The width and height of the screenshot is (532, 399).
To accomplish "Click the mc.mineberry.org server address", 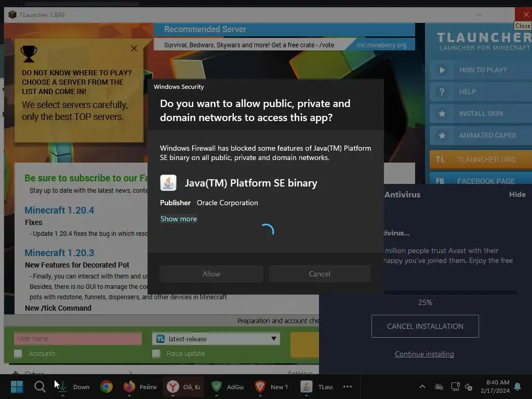I will point(381,45).
